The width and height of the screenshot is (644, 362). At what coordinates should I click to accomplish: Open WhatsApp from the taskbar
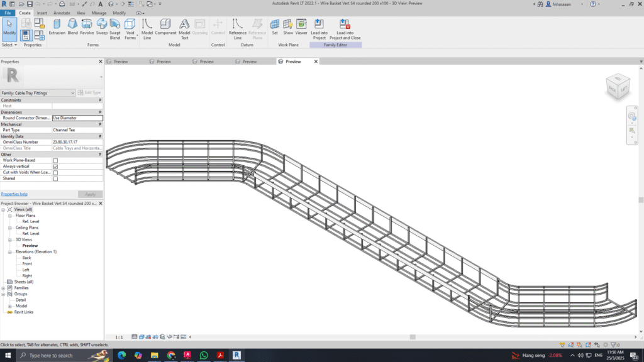pos(204,355)
